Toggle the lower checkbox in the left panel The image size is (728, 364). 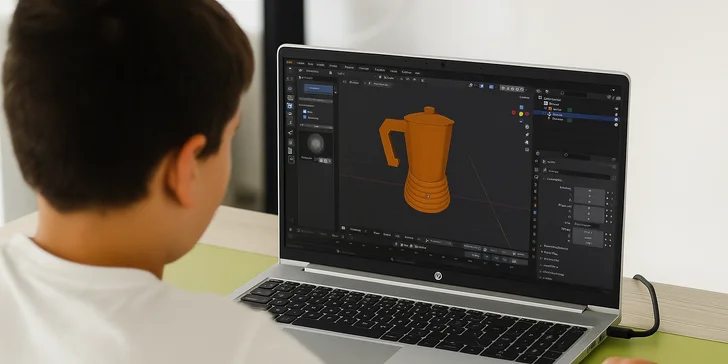click(x=305, y=117)
